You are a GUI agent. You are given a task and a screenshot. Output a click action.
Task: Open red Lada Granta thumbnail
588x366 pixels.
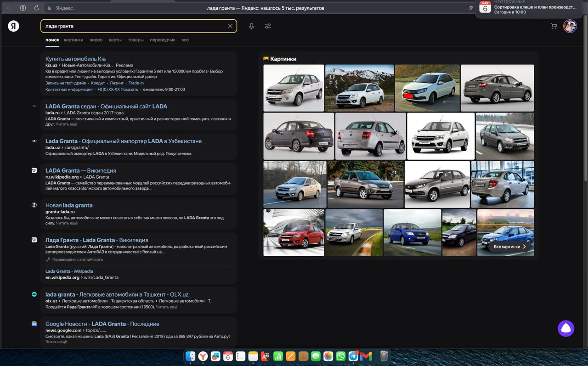[x=294, y=232]
